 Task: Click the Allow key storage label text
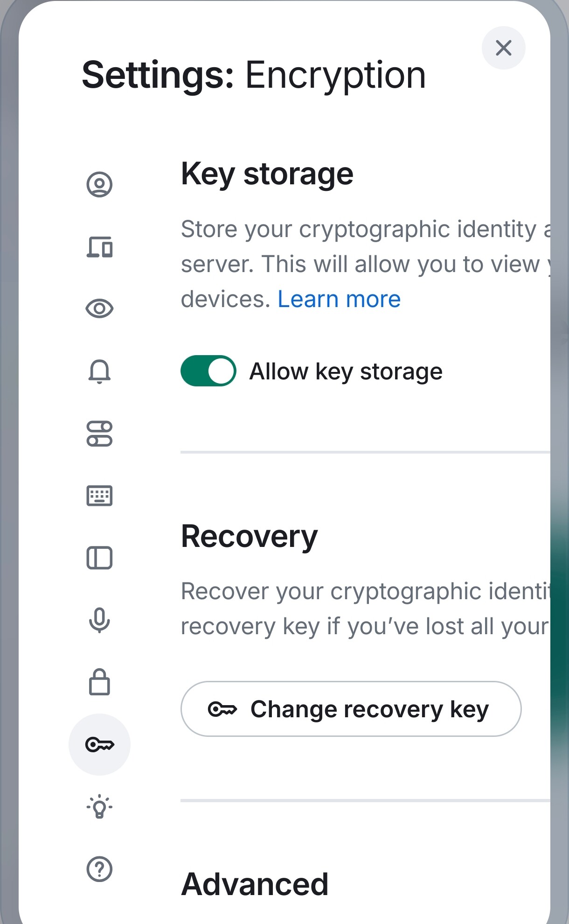tap(346, 371)
